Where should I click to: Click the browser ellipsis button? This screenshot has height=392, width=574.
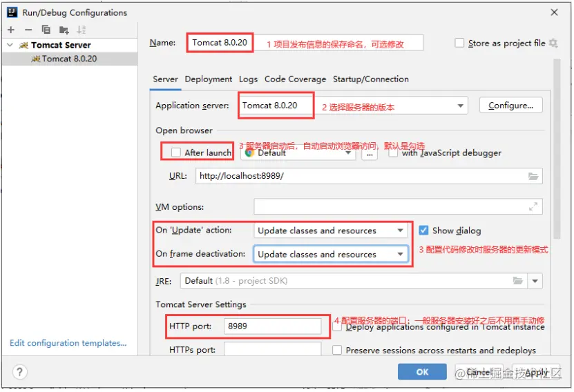click(370, 154)
